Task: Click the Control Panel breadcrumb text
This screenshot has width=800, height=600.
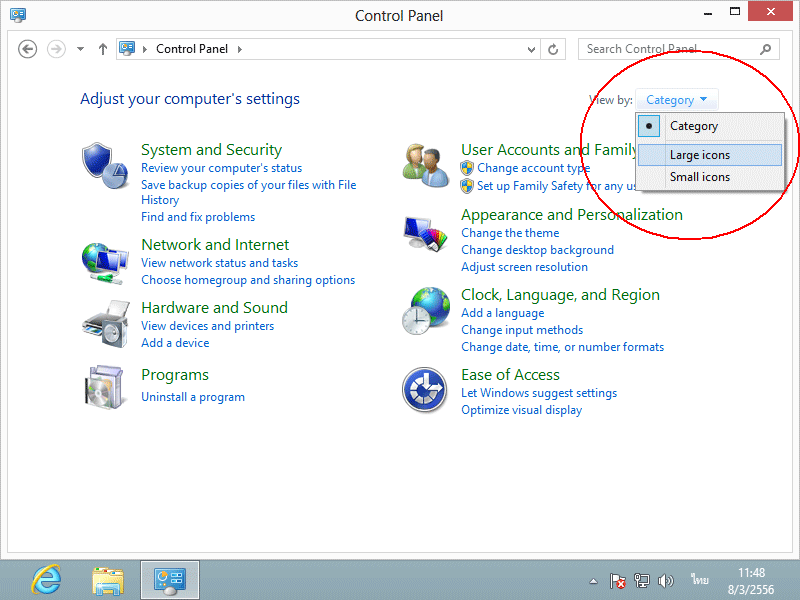Action: (x=192, y=49)
